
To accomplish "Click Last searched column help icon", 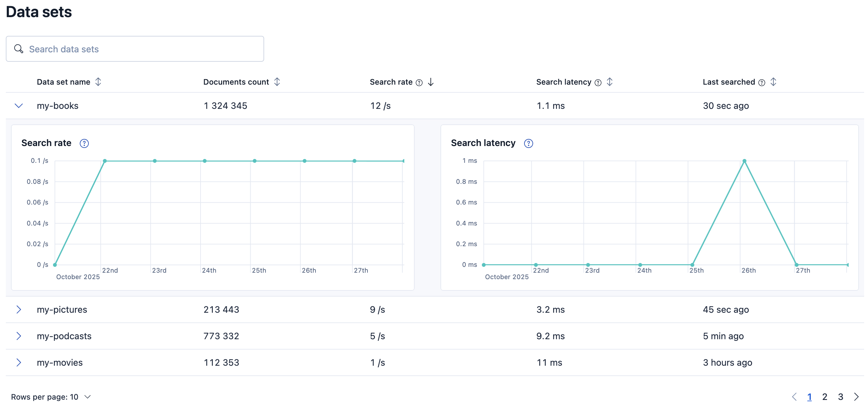I will 761,83.
